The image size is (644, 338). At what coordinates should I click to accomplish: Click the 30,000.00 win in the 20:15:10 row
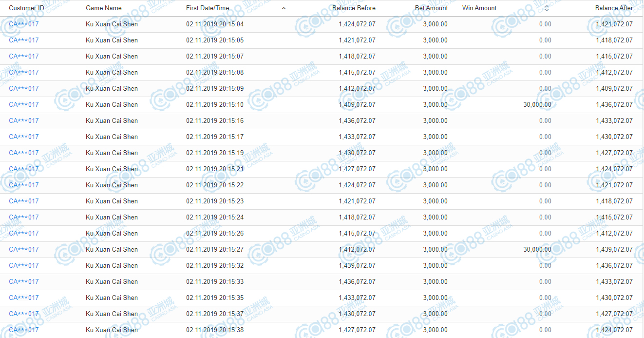coord(537,104)
